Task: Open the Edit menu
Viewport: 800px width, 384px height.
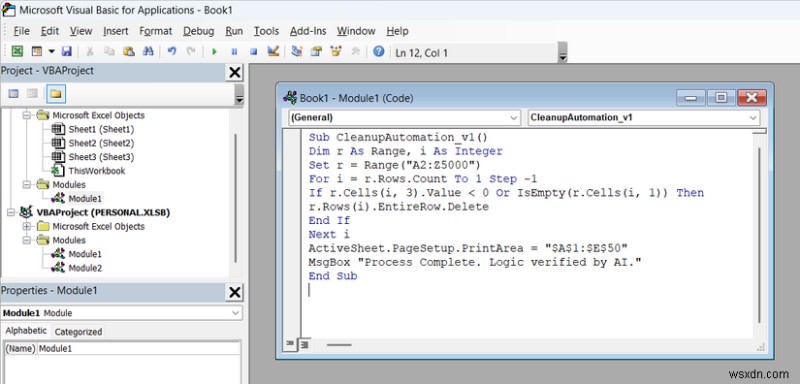Action: pyautogui.click(x=50, y=31)
